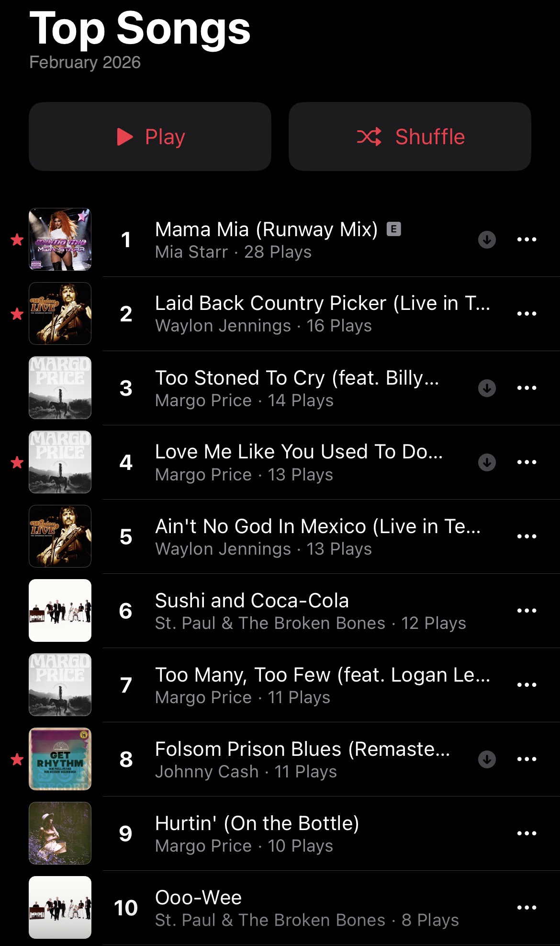
Task: Tap the Mia Starr album artwork
Action: [60, 239]
